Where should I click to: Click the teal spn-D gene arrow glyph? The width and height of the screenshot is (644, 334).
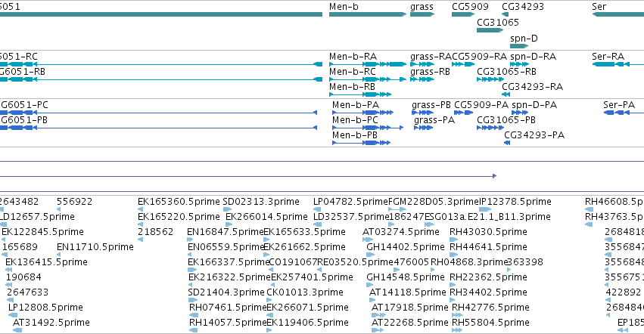[519, 46]
